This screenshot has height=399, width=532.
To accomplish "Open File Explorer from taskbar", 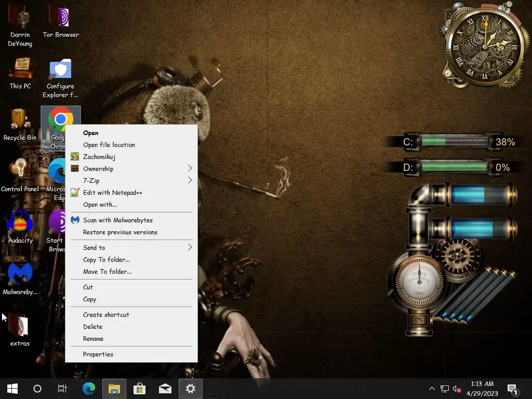I will tap(114, 389).
